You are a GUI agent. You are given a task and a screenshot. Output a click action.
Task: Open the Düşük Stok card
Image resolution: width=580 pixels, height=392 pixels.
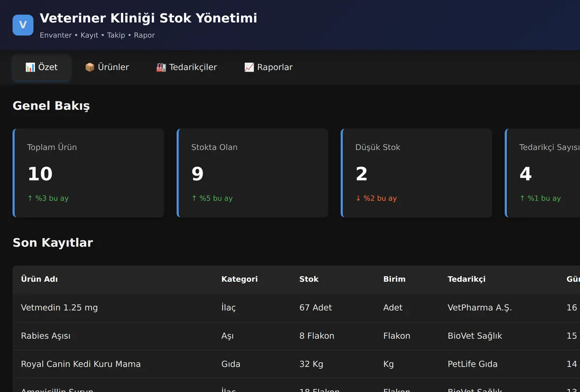(417, 173)
